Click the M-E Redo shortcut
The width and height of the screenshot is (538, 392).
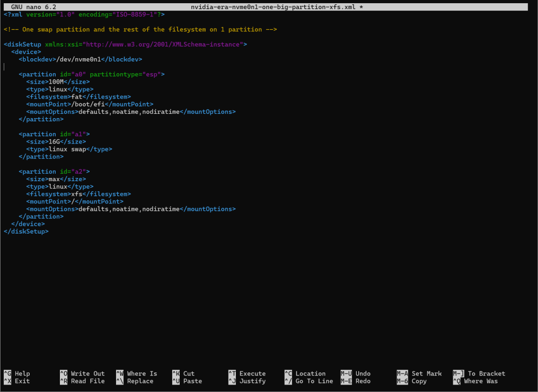click(356, 381)
